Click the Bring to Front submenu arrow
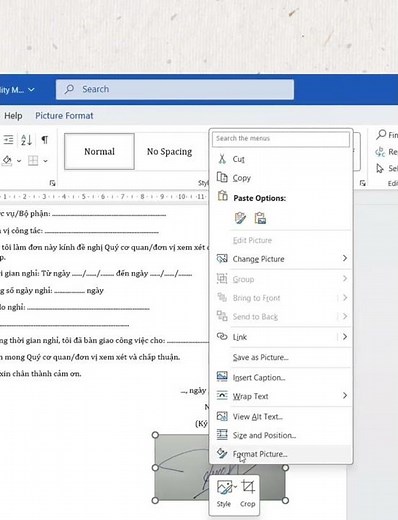The height and width of the screenshot is (520, 398). pos(345,297)
